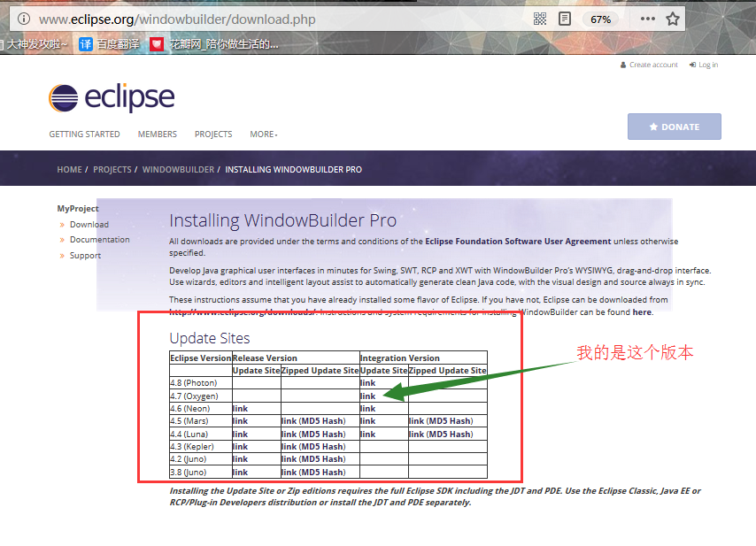
Task: Toggle reader view icon in address bar
Action: click(x=565, y=19)
